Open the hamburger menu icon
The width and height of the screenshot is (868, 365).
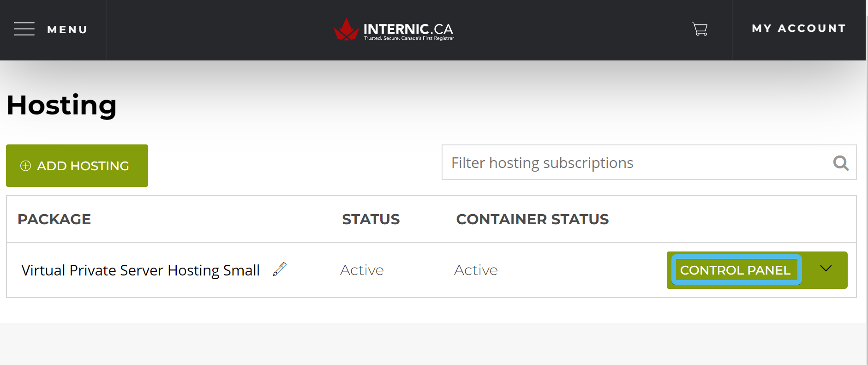24,29
